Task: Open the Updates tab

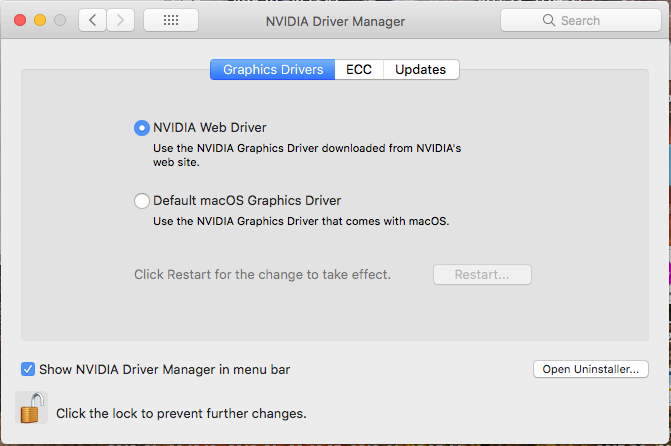Action: [421, 69]
